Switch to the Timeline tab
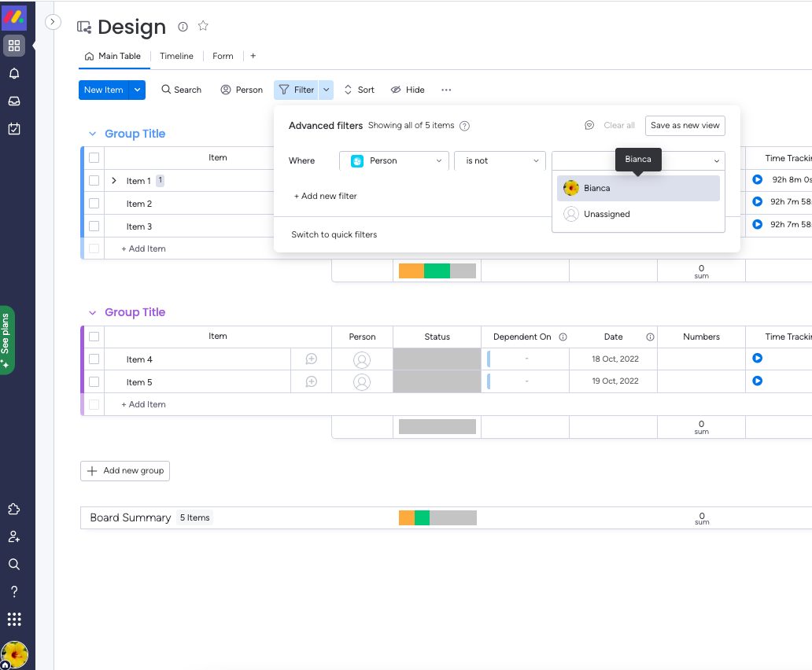The height and width of the screenshot is (670, 812). 176,56
